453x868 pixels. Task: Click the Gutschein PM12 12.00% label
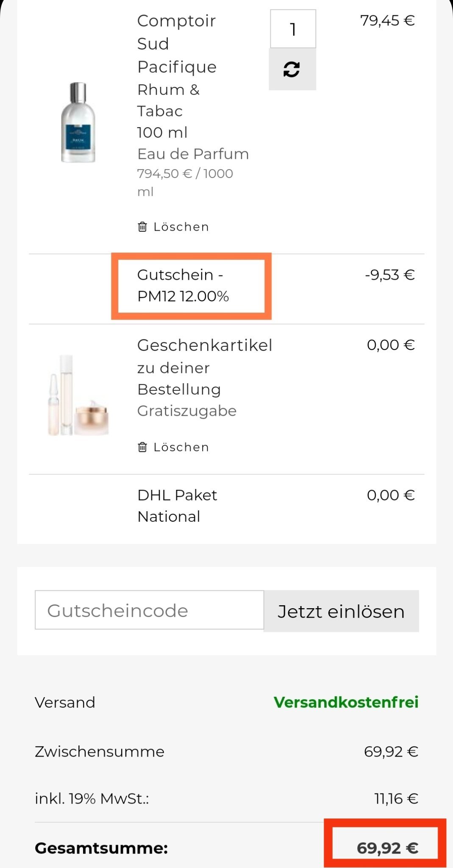click(x=183, y=285)
